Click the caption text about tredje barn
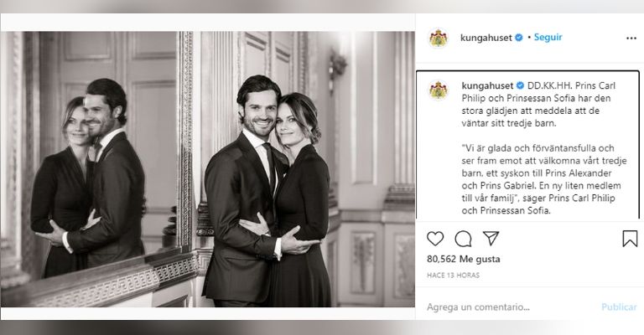The image size is (644, 335). tap(538, 104)
